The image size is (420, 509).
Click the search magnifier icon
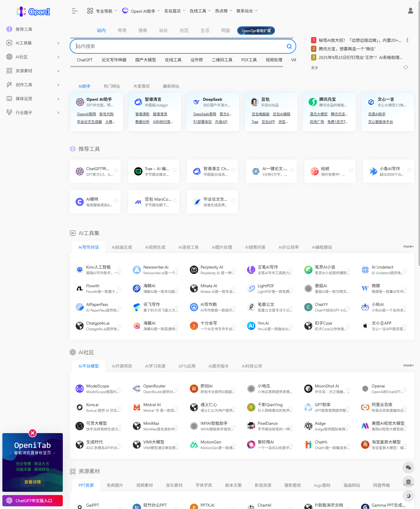tap(289, 46)
